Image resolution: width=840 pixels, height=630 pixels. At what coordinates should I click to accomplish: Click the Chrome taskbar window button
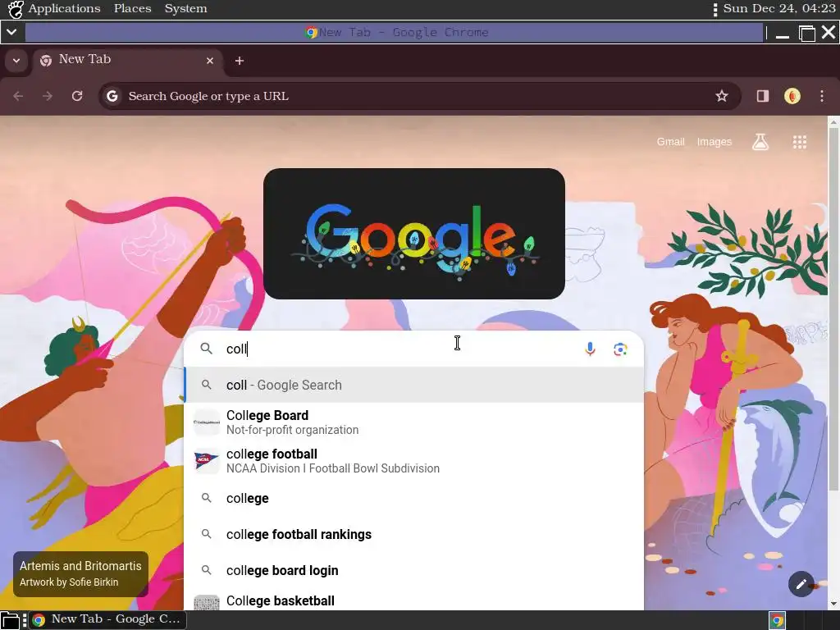click(x=107, y=620)
